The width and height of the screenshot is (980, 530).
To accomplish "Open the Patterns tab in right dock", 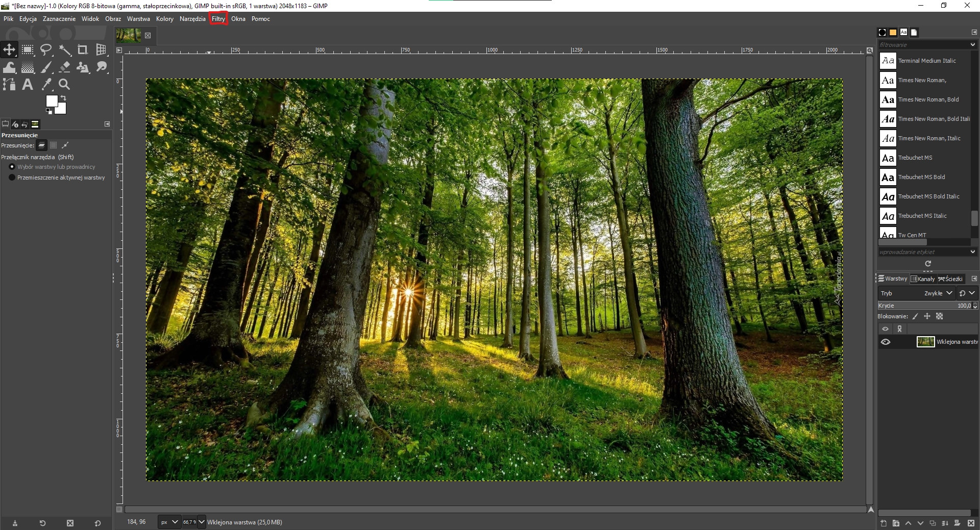I will [x=893, y=32].
